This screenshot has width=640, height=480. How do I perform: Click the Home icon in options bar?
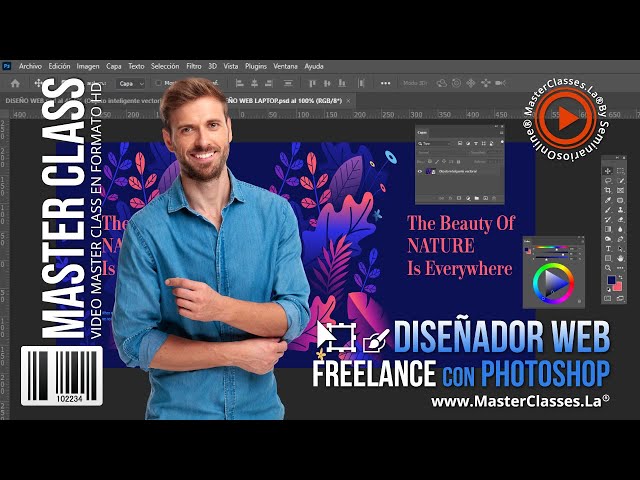[16, 83]
